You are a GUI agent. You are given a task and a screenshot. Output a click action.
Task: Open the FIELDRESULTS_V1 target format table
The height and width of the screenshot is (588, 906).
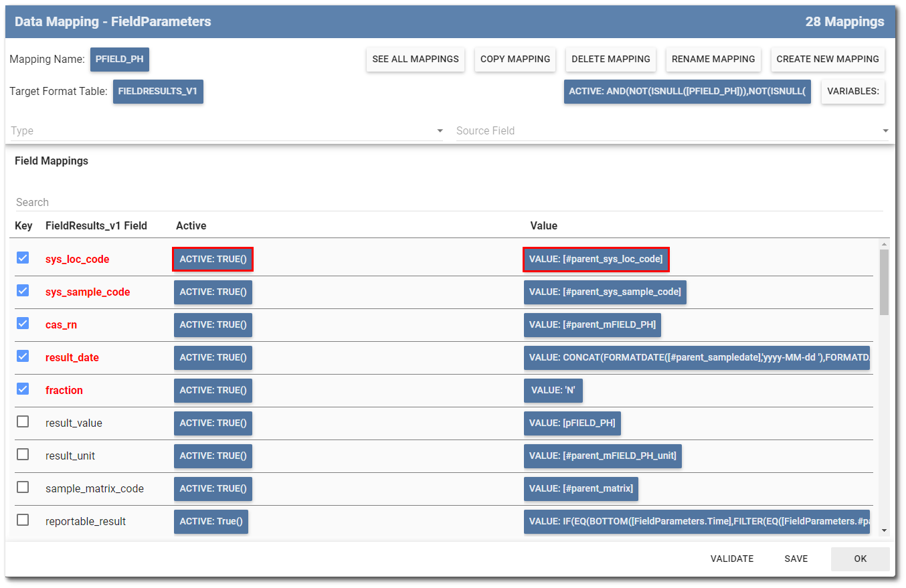158,91
